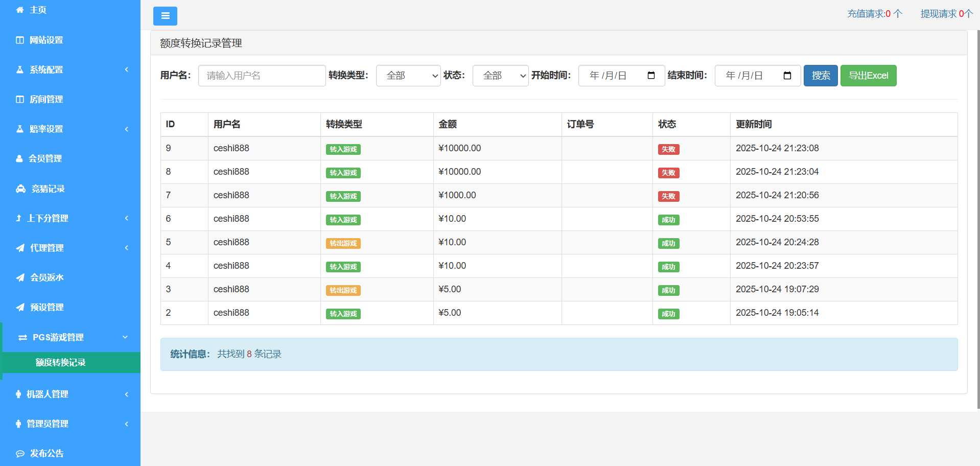Image resolution: width=980 pixels, height=466 pixels.
Task: Open the 充值请求 link in header
Action: 874,14
